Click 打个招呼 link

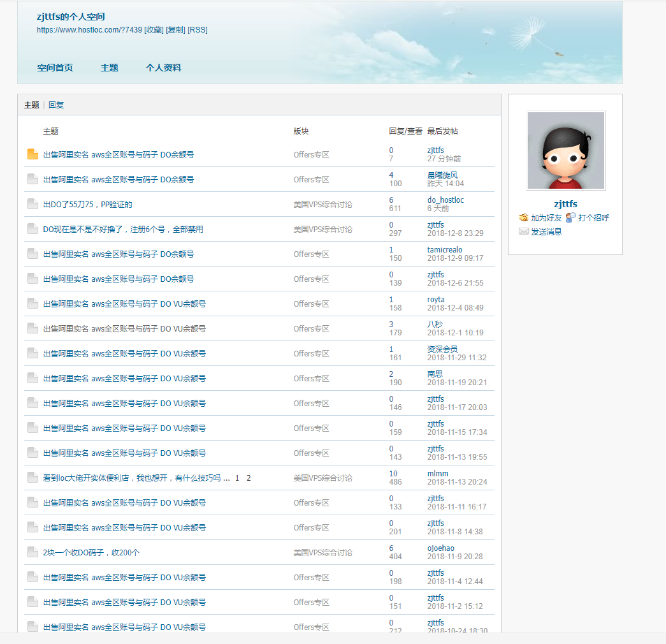coord(593,218)
